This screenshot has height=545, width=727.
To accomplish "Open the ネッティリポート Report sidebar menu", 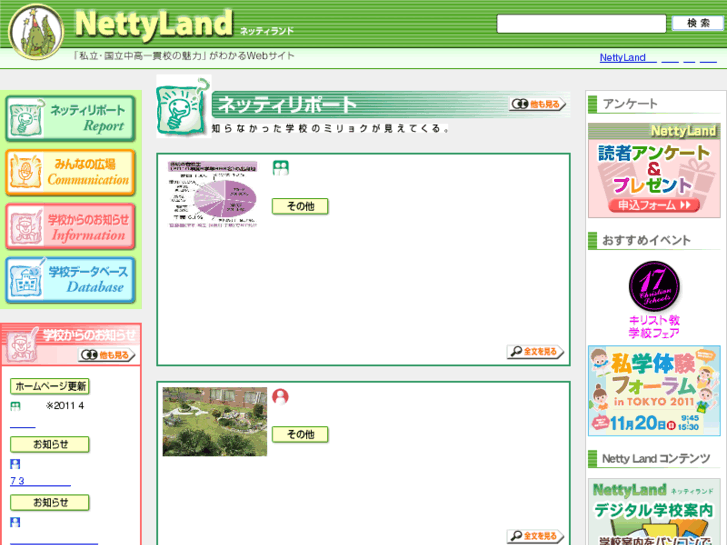I will pyautogui.click(x=70, y=119).
